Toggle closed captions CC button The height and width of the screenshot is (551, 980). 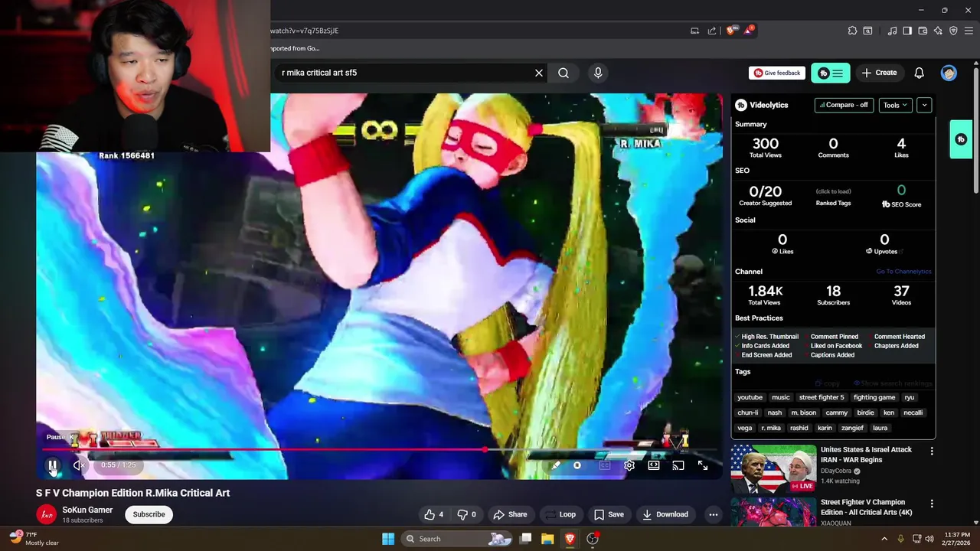click(x=605, y=465)
